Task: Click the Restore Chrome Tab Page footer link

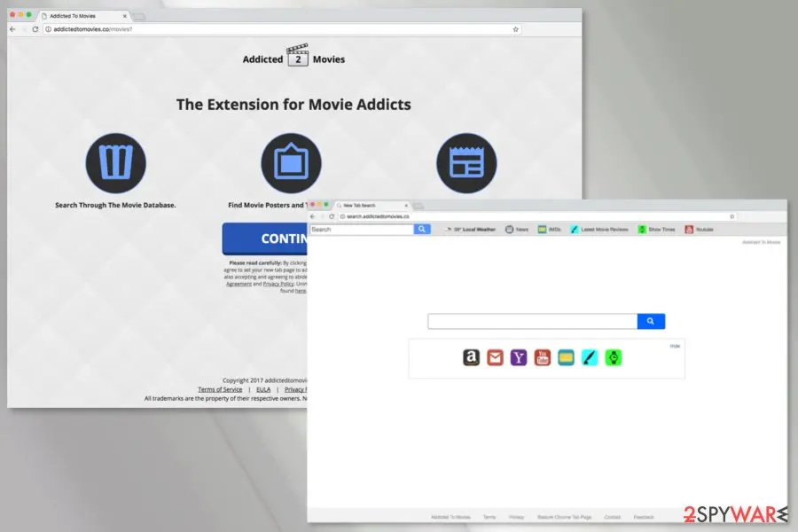Action: [565, 517]
